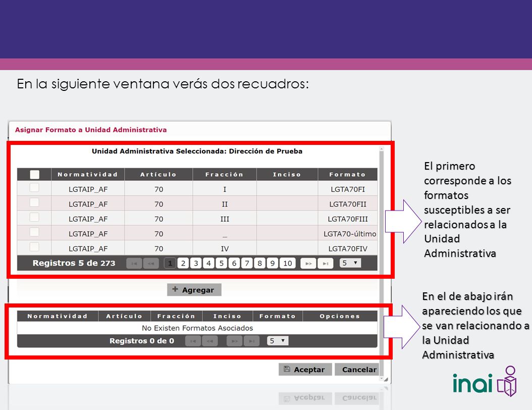Click the dialog resize handle corner

click(386, 380)
